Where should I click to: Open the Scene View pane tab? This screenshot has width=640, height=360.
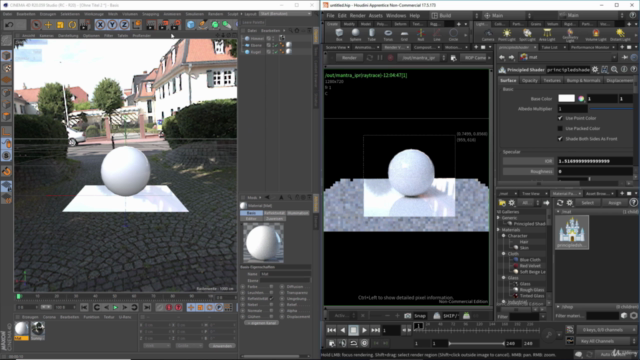[336, 47]
